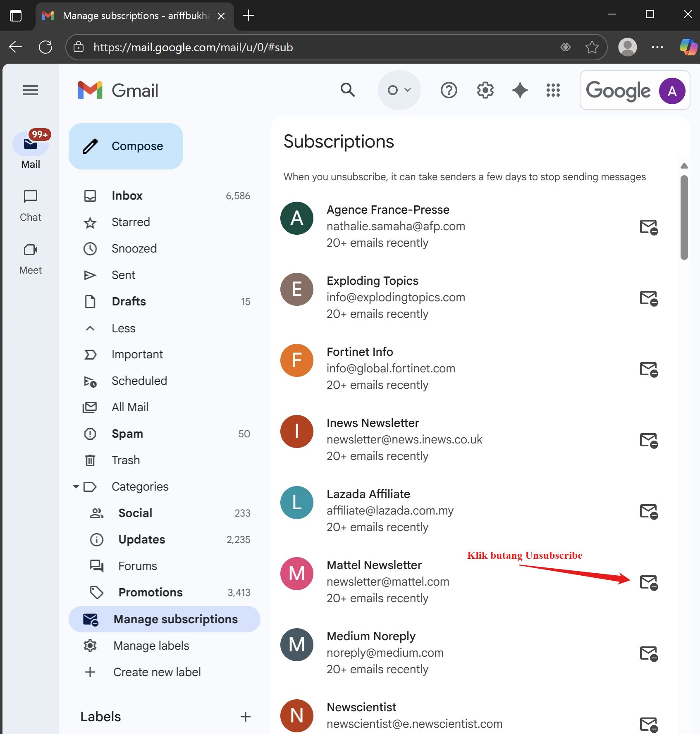The width and height of the screenshot is (700, 734).
Task: Open the Forums category
Action: coord(165,566)
